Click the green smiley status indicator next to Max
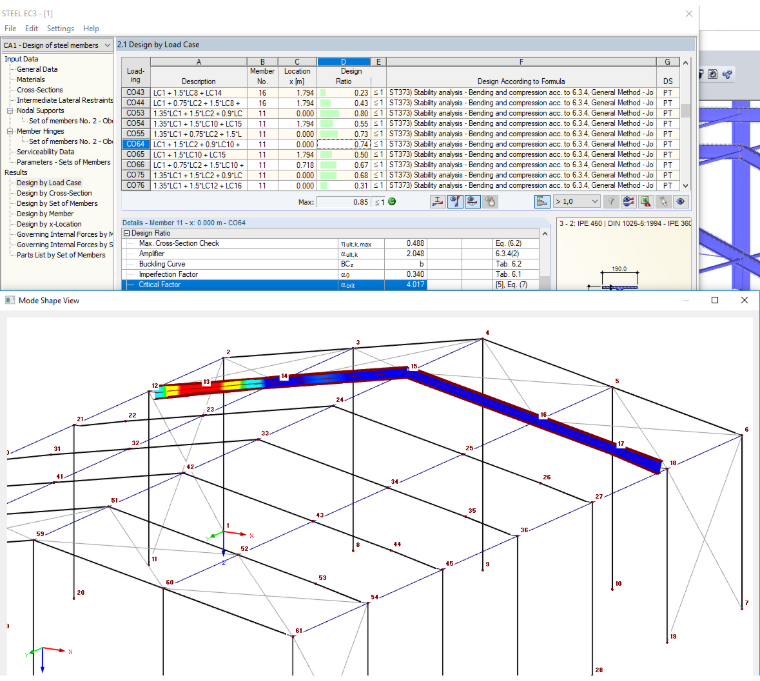 click(392, 202)
